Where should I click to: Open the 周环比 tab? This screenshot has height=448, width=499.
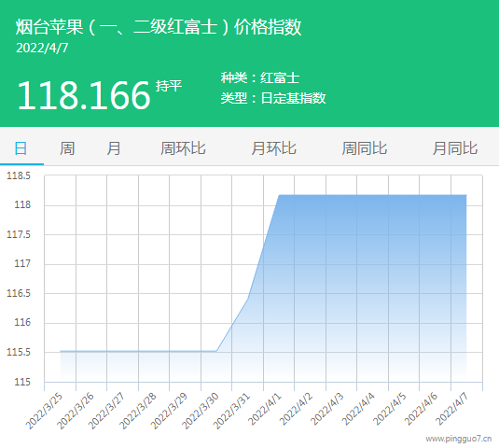[x=183, y=148]
